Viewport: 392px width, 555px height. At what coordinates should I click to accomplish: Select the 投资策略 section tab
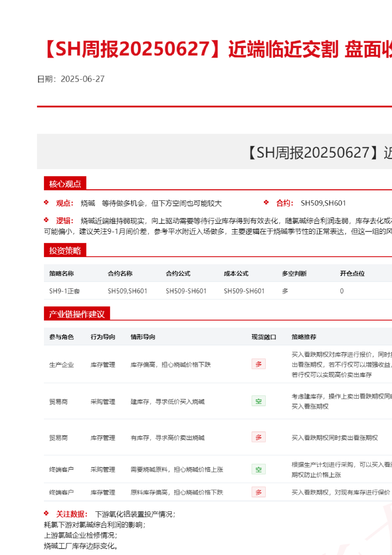click(x=65, y=250)
